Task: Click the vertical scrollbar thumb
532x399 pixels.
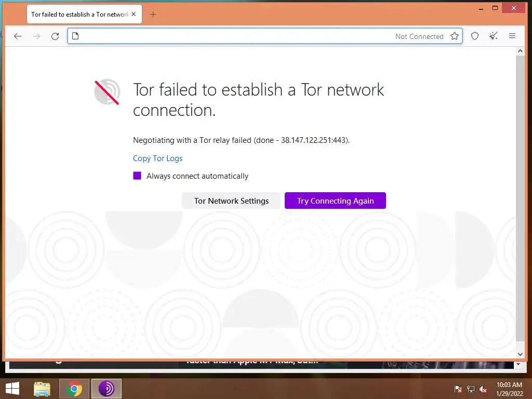Action: [520, 198]
